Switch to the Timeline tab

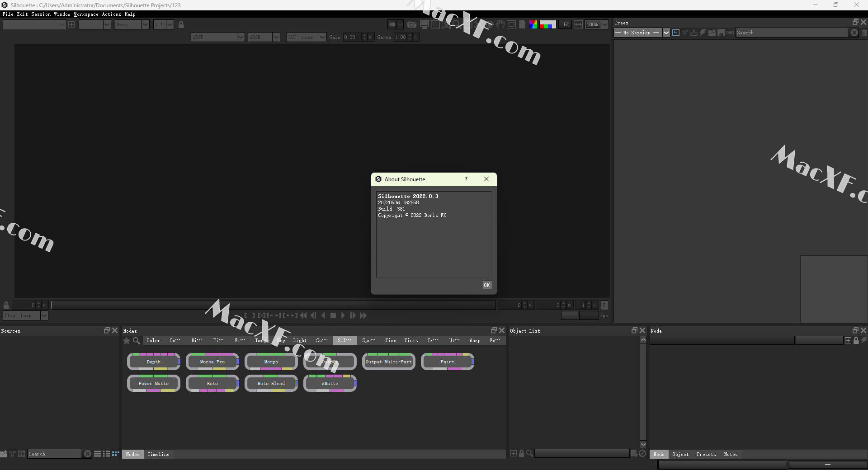(x=158, y=454)
